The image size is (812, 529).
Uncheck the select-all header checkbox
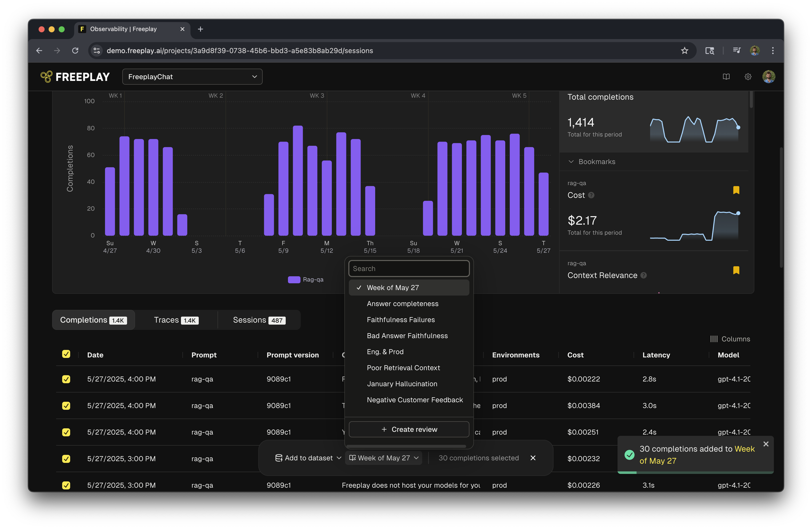[x=66, y=354]
